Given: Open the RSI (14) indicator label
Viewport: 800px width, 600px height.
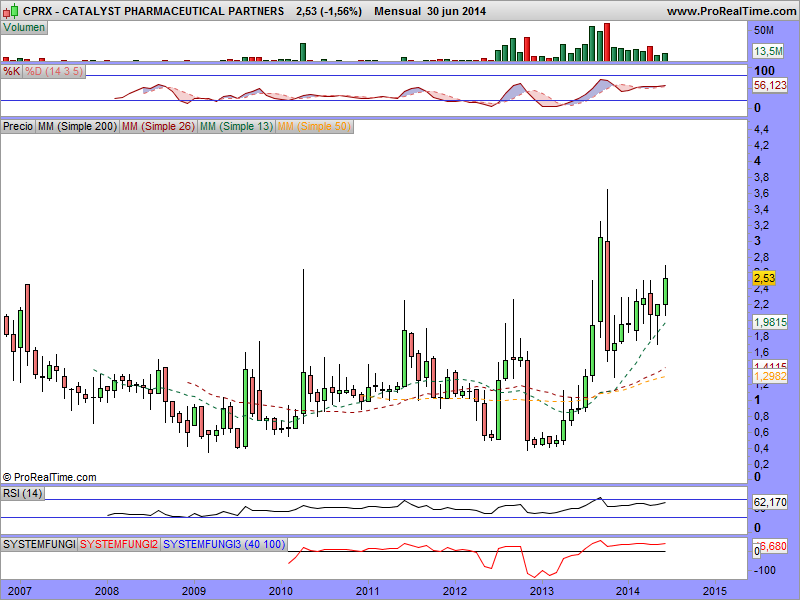Looking at the screenshot, I should click(x=22, y=493).
